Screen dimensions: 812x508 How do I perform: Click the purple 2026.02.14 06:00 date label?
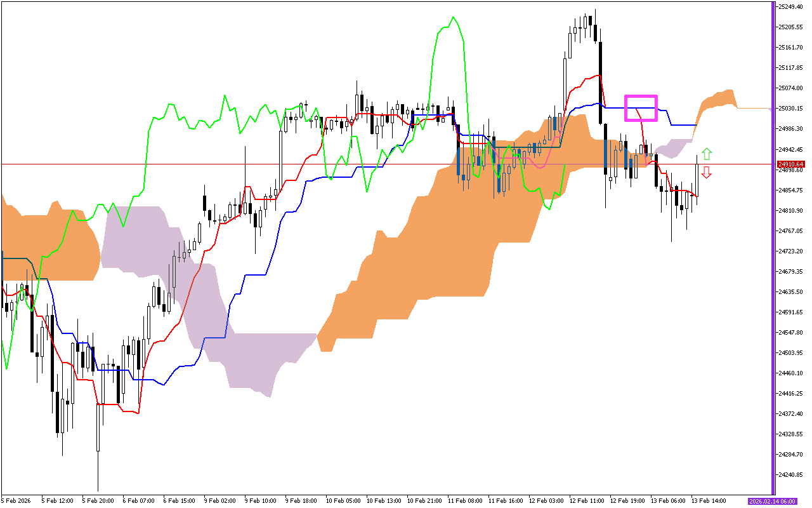tap(769, 500)
